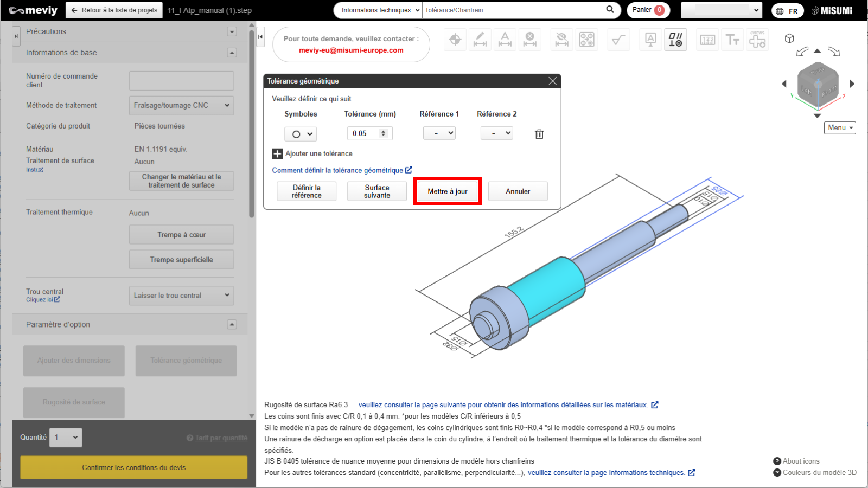Image resolution: width=868 pixels, height=488 pixels.
Task: Click the 'Mettre à jour' button
Action: [x=447, y=191]
